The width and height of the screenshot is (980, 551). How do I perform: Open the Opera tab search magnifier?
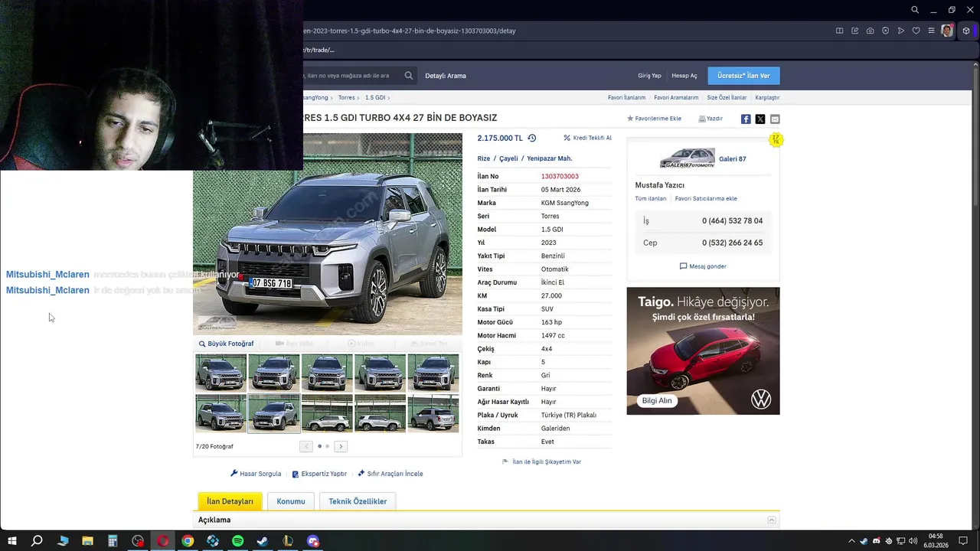point(915,10)
